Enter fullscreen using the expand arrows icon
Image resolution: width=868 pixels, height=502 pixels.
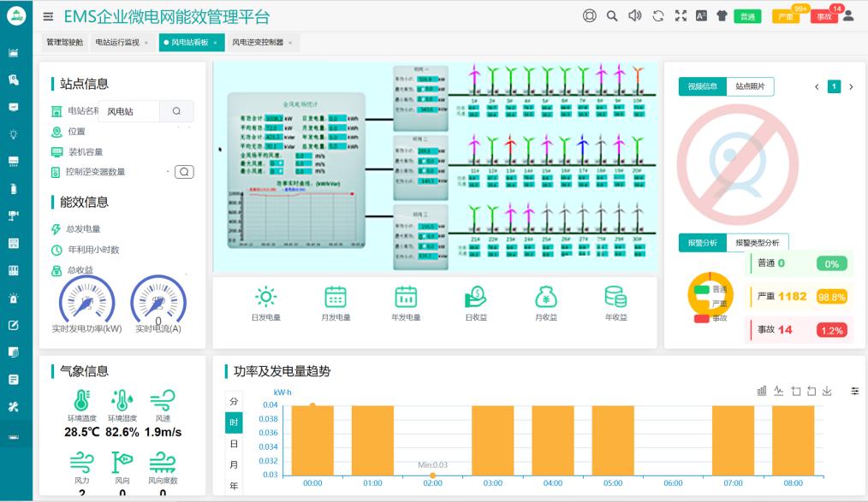681,15
